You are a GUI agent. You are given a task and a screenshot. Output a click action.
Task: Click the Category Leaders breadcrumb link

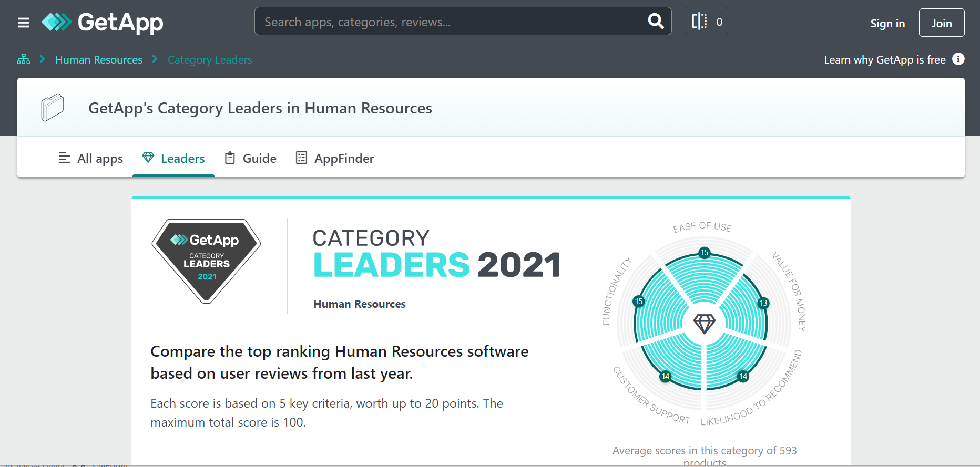[210, 60]
